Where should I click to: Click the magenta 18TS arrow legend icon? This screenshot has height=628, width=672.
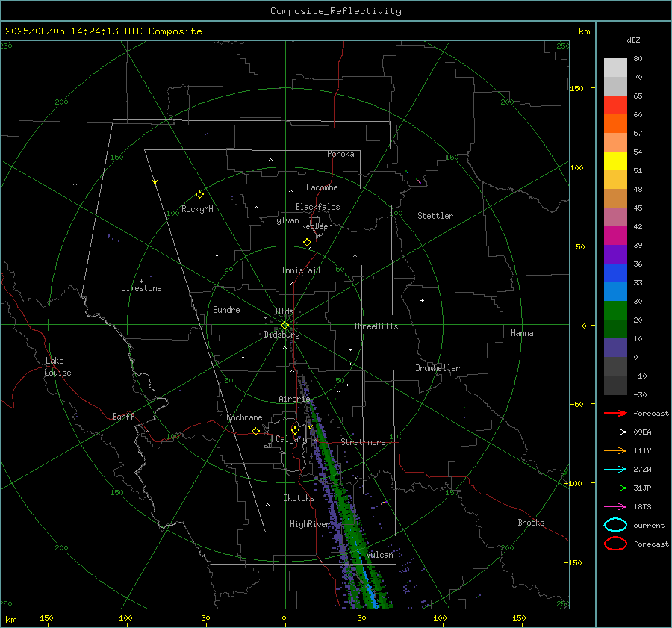coord(615,507)
